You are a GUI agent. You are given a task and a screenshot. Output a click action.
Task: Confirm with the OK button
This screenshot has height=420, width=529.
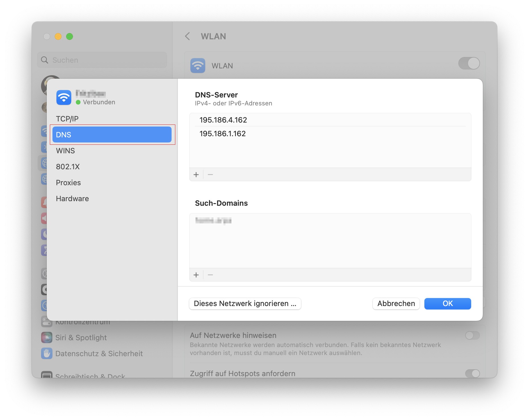447,303
